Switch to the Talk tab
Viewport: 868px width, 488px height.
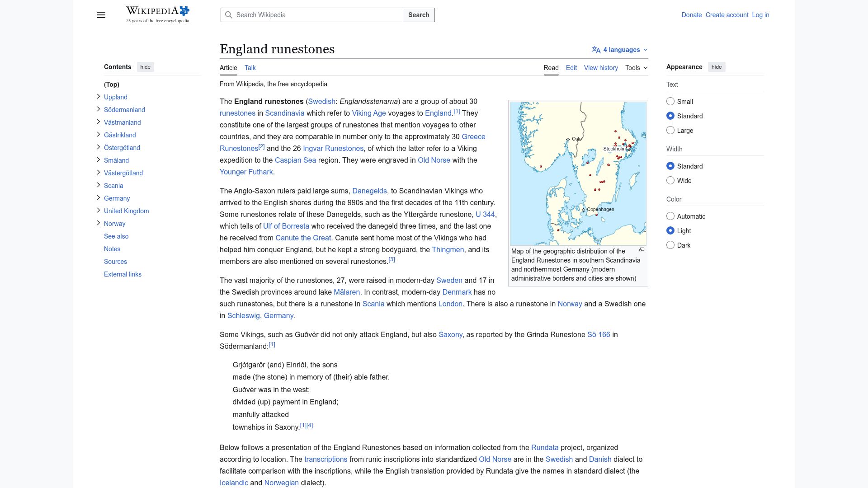(x=250, y=68)
